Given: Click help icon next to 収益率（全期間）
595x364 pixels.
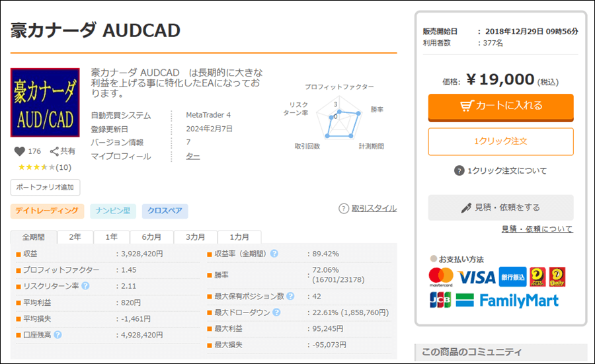Looking at the screenshot, I should pyautogui.click(x=274, y=253).
